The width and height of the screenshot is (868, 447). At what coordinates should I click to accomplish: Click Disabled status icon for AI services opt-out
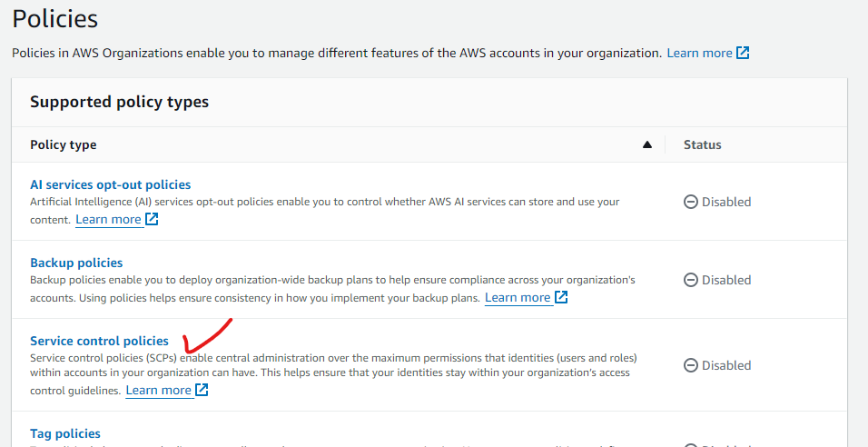[x=690, y=202]
